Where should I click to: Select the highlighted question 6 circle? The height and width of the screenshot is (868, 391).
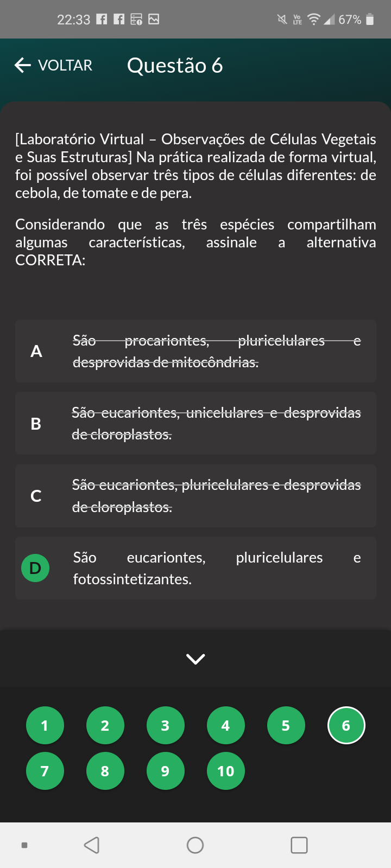(x=346, y=725)
